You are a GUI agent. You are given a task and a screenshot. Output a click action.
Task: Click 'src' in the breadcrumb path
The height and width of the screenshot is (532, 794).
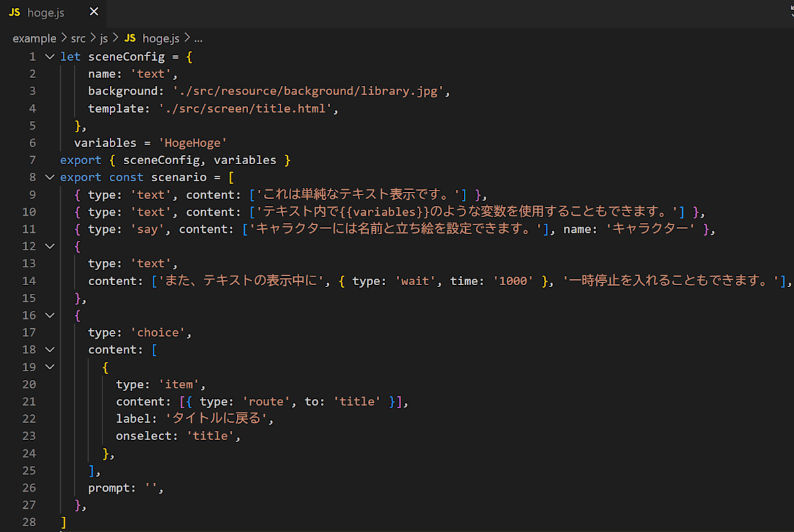click(x=77, y=38)
